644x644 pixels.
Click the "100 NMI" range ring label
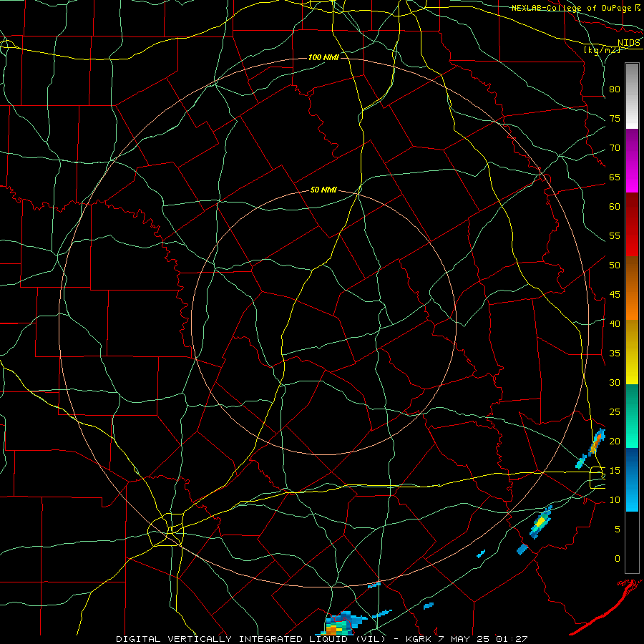323,57
